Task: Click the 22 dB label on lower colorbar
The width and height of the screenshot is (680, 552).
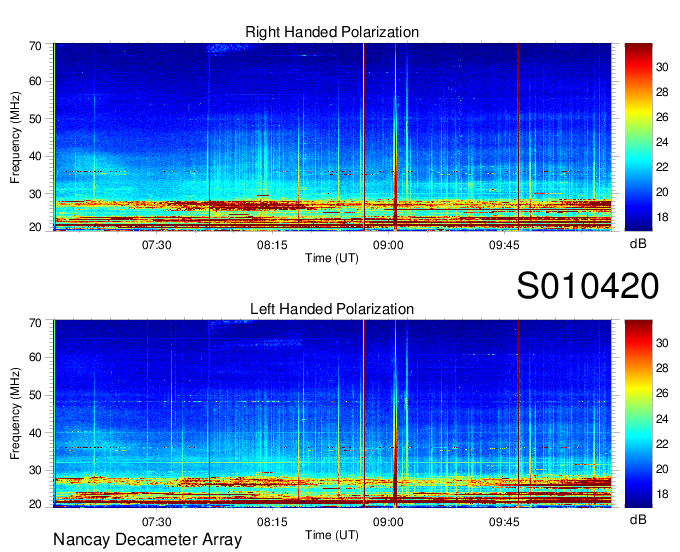Action: (x=662, y=444)
